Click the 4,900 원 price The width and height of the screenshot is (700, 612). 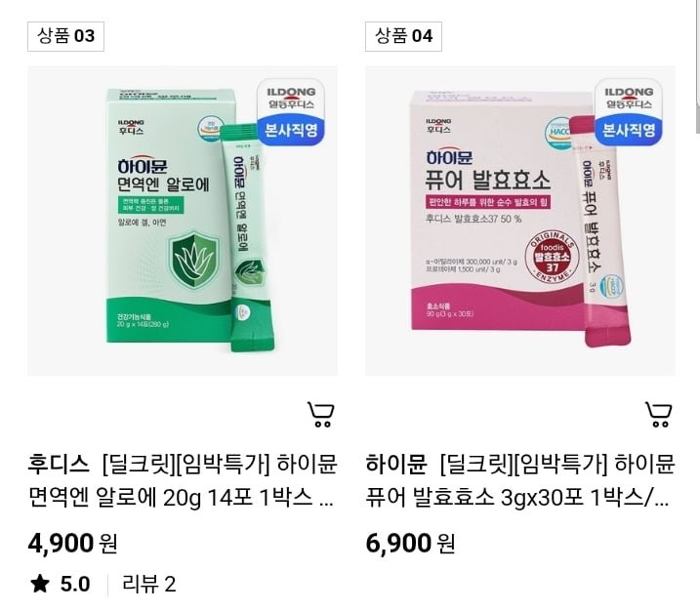pyautogui.click(x=73, y=544)
